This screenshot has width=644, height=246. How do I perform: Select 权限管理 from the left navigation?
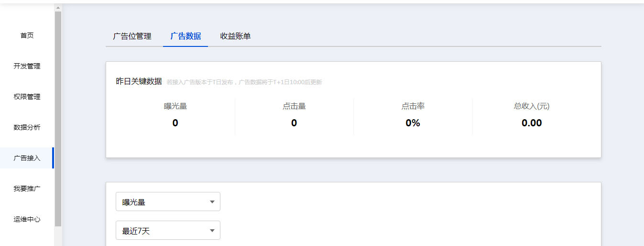point(27,97)
